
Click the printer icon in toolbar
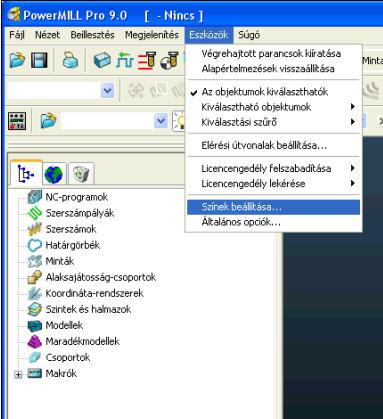coord(70,60)
